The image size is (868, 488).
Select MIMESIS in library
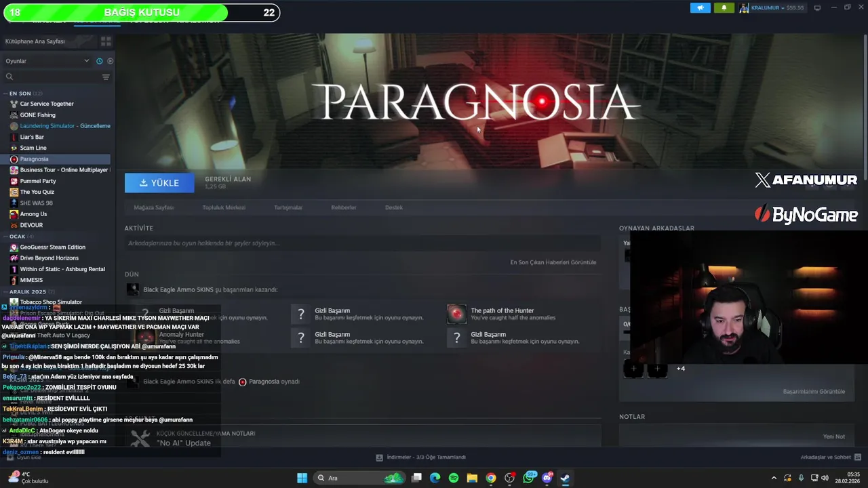pos(31,280)
